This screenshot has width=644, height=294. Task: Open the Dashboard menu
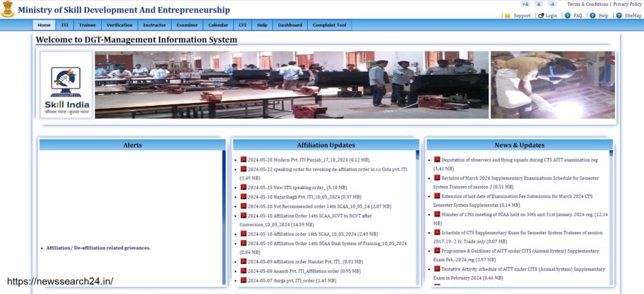[x=290, y=25]
